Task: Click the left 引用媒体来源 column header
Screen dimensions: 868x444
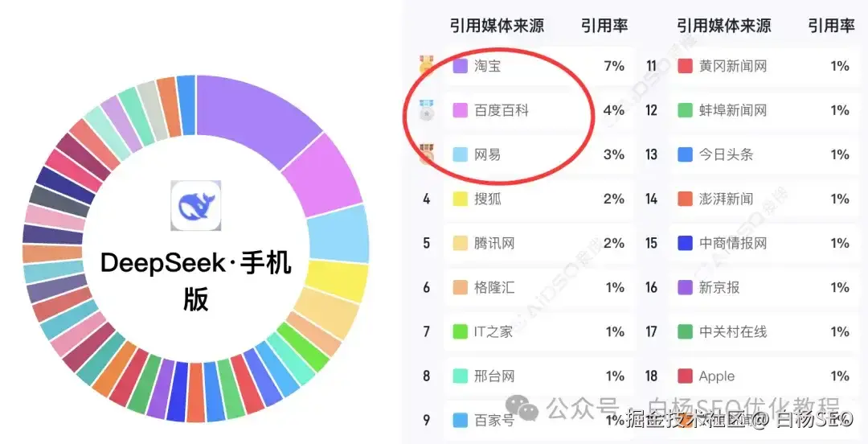Action: pos(497,26)
